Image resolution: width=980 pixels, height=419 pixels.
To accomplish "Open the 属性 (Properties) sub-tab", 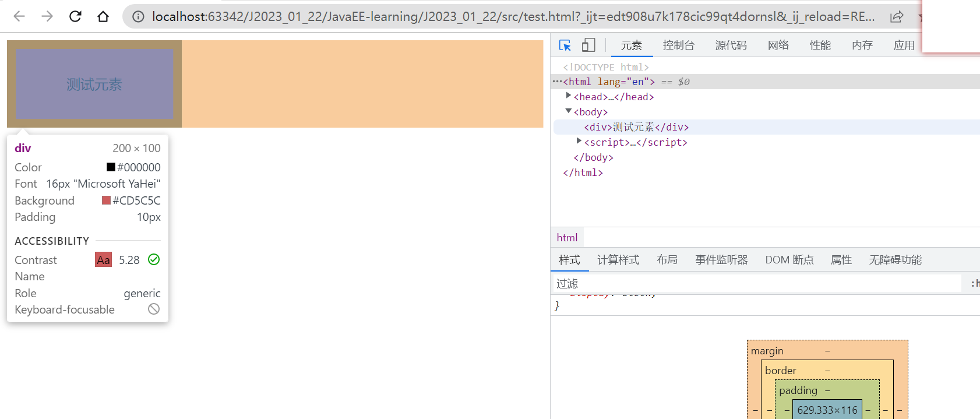I will (841, 260).
